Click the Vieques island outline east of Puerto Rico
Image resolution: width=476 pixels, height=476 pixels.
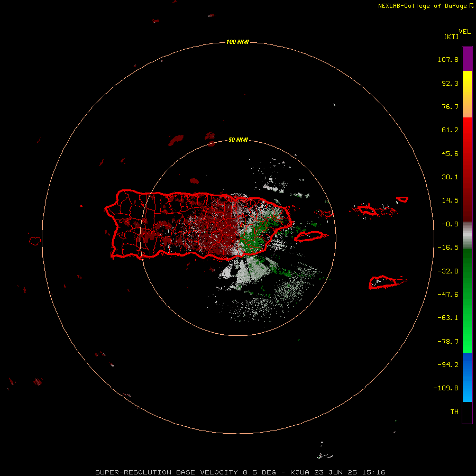coord(310,236)
